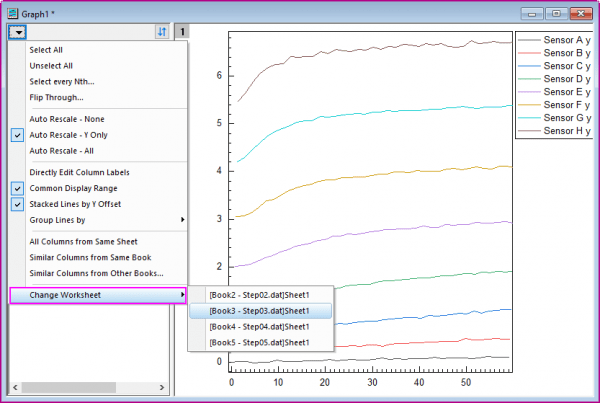Click Sensor H y legend entry

coord(554,131)
